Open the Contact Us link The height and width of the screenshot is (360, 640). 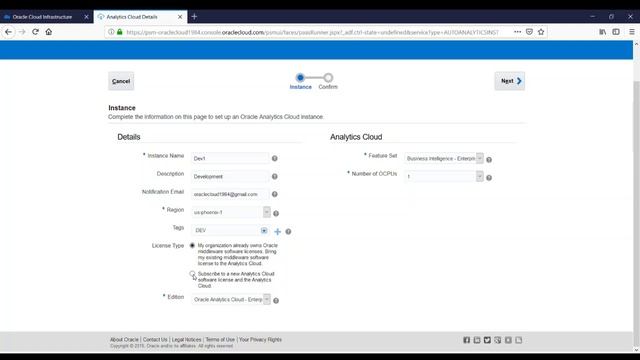[155, 340]
